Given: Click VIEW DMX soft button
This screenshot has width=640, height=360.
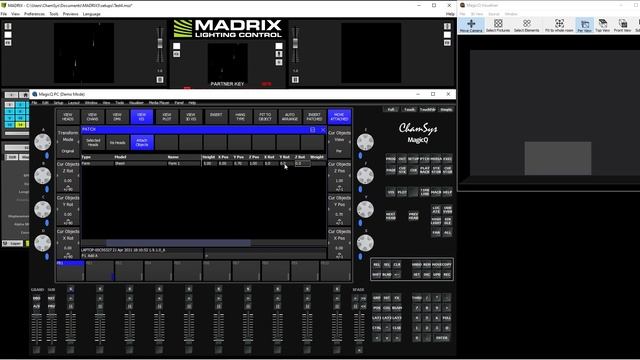Looking at the screenshot, I should point(117,117).
